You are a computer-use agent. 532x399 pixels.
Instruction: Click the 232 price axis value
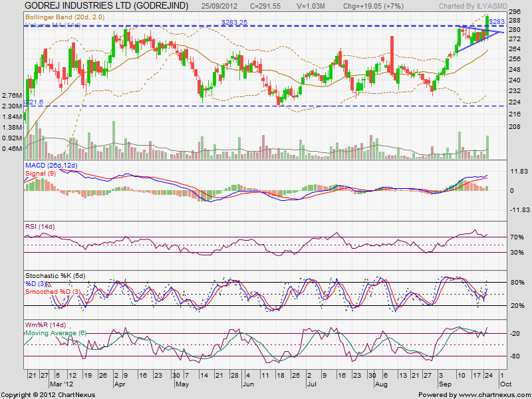(x=516, y=91)
